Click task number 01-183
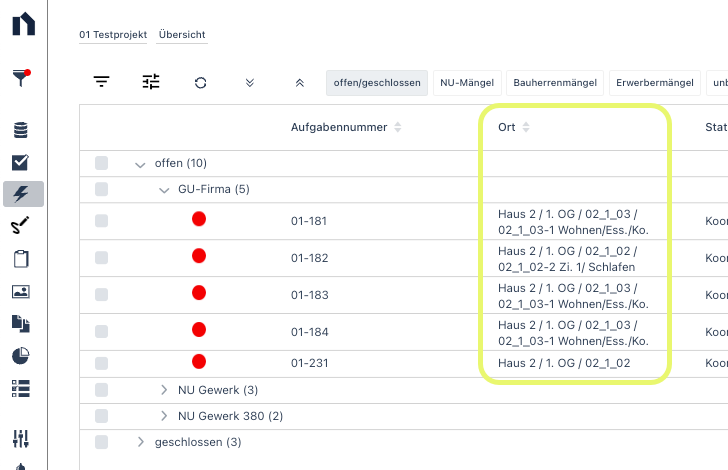Viewport: 728px width, 470px height. tap(309, 295)
